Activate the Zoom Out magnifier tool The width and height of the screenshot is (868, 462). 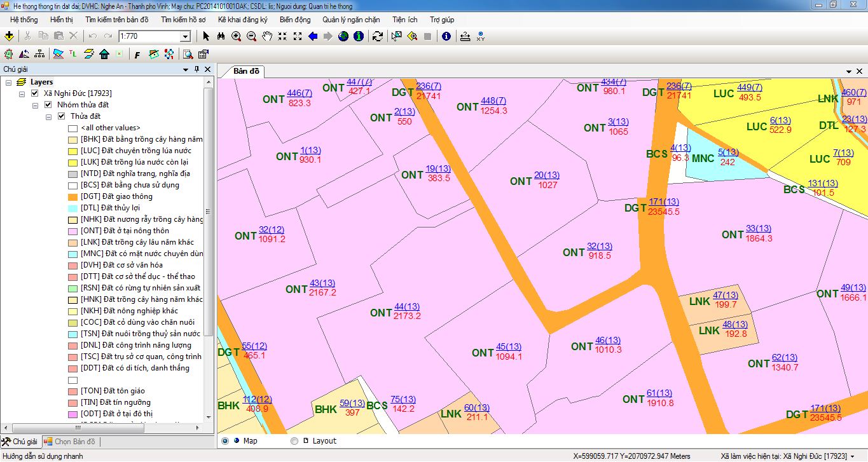252,36
